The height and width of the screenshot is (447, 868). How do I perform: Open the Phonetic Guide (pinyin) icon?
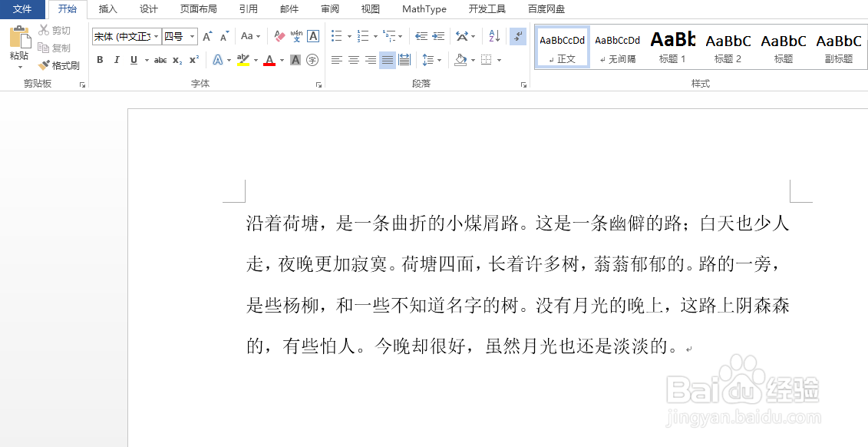pyautogui.click(x=295, y=36)
